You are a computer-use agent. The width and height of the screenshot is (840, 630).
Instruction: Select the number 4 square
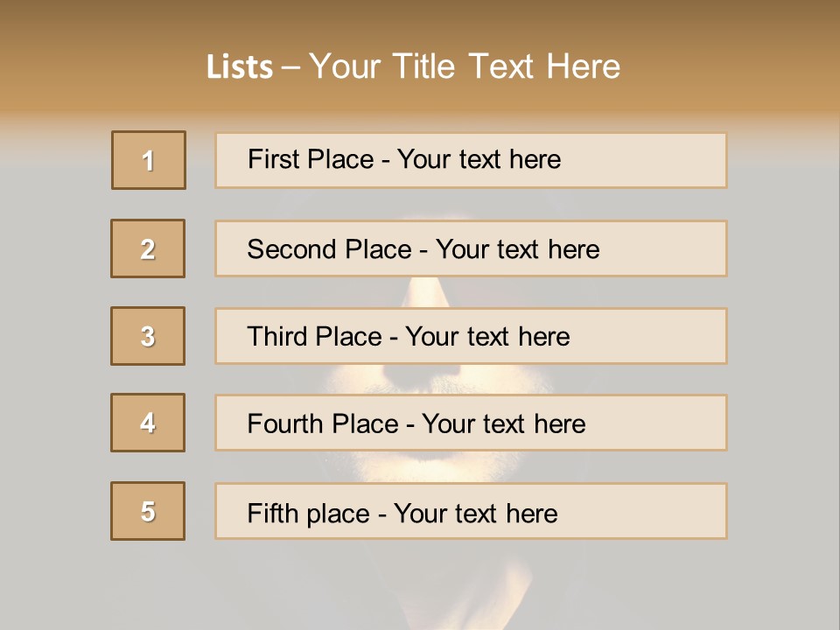148,423
